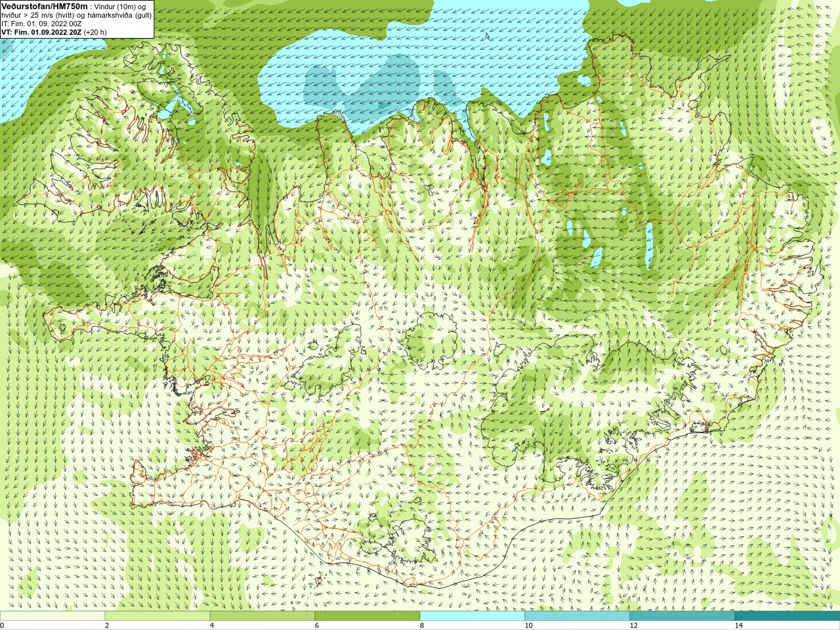840x630 pixels.
Task: Click the 'VT: Fim. 01.09.2022 20Z' line
Action: (x=41, y=32)
